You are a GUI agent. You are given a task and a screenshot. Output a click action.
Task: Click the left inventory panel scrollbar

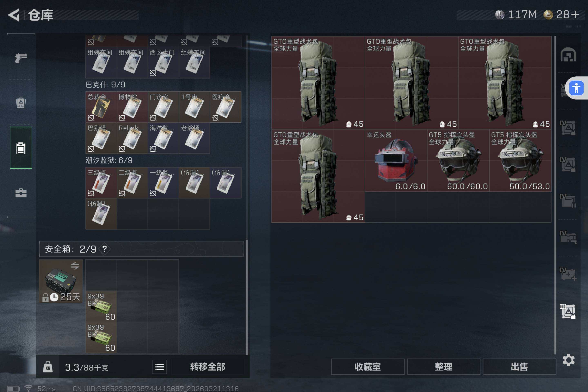[x=247, y=297]
